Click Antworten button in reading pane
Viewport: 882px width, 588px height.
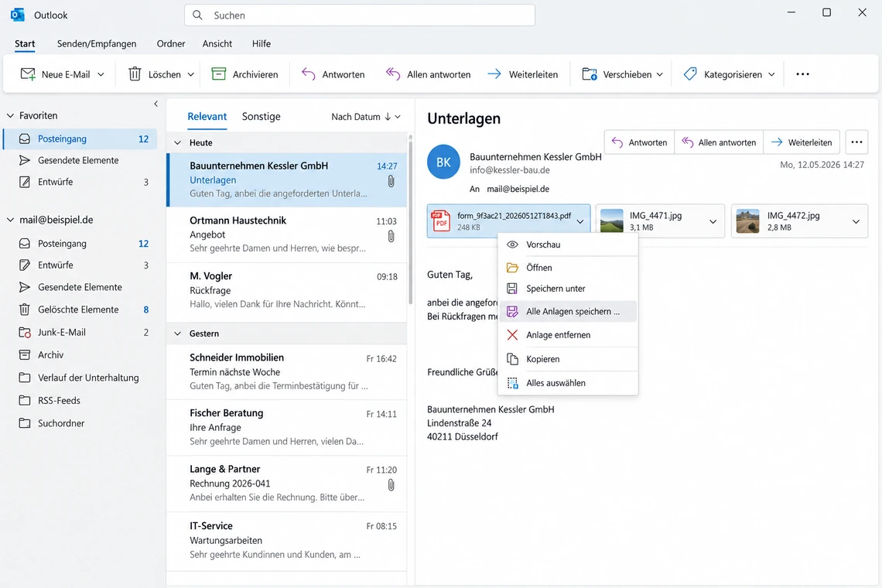click(640, 142)
